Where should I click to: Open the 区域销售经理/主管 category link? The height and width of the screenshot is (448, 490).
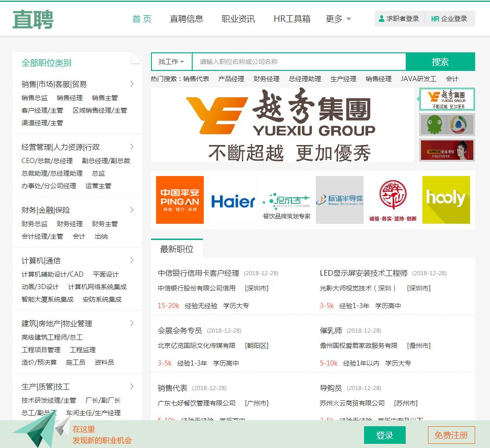(100, 110)
